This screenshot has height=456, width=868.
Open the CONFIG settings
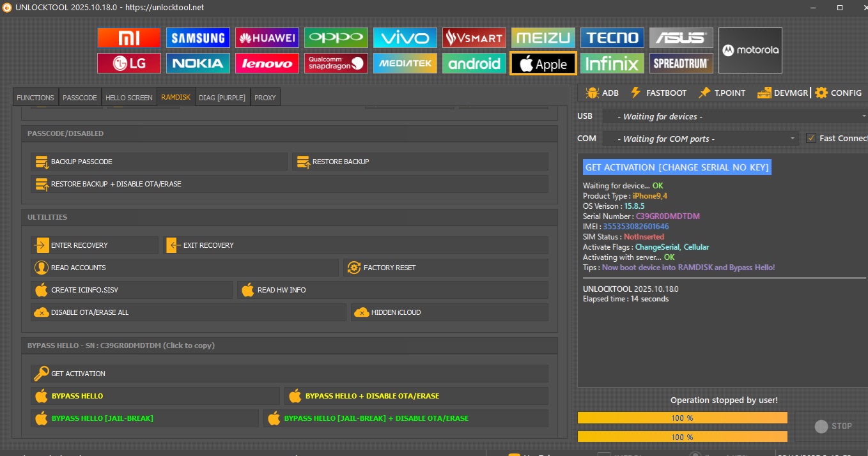tap(839, 93)
